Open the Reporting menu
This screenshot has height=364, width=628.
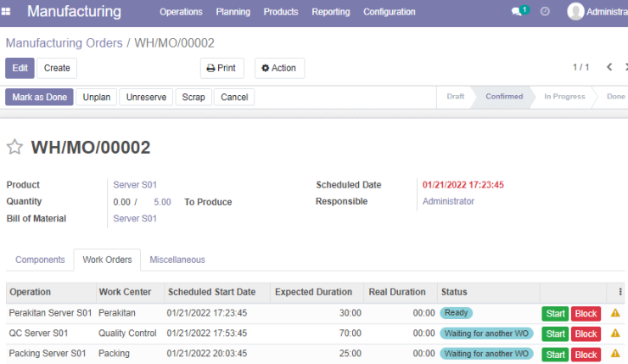tap(331, 12)
